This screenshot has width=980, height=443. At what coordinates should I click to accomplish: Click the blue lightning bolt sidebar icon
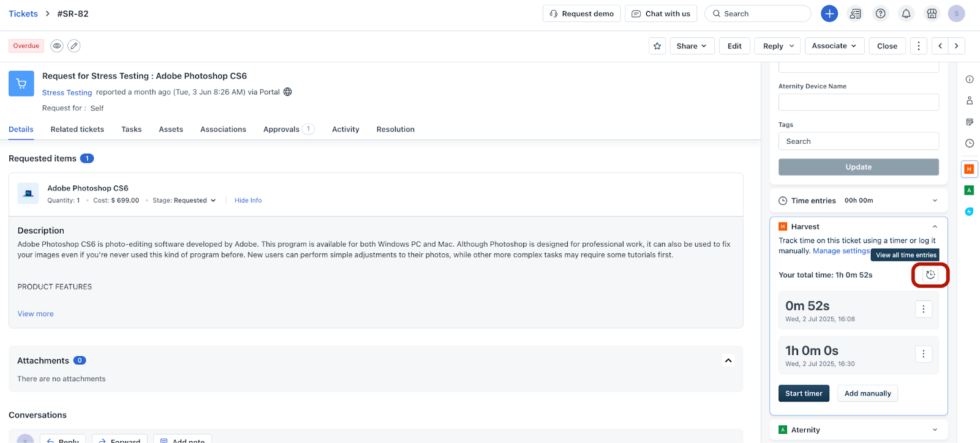pos(969,212)
